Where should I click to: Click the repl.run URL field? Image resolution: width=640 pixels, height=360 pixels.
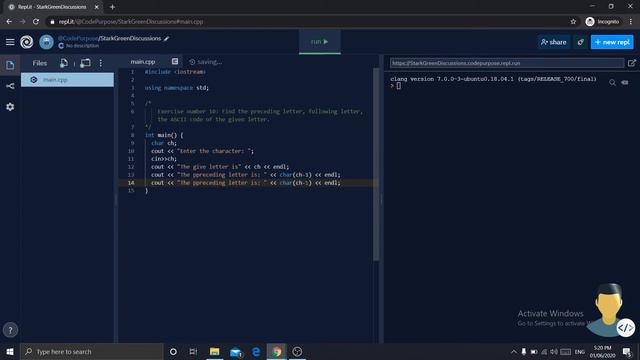point(507,63)
